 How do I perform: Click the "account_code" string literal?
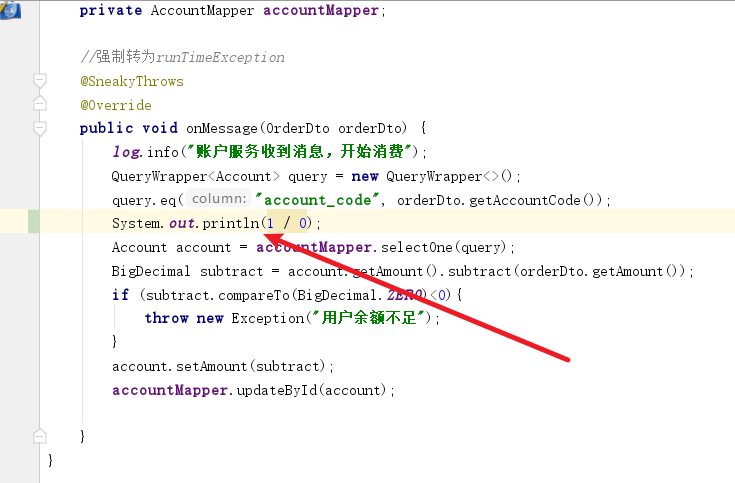coord(317,199)
